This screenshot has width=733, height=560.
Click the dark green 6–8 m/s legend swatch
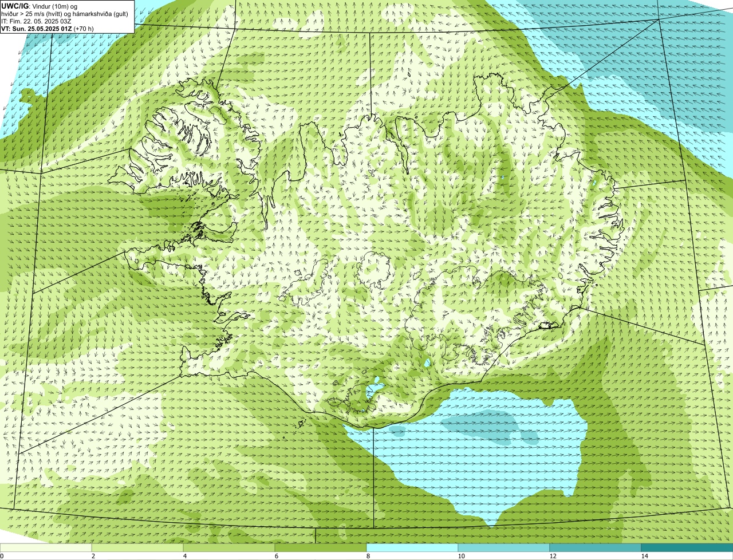tap(321, 548)
